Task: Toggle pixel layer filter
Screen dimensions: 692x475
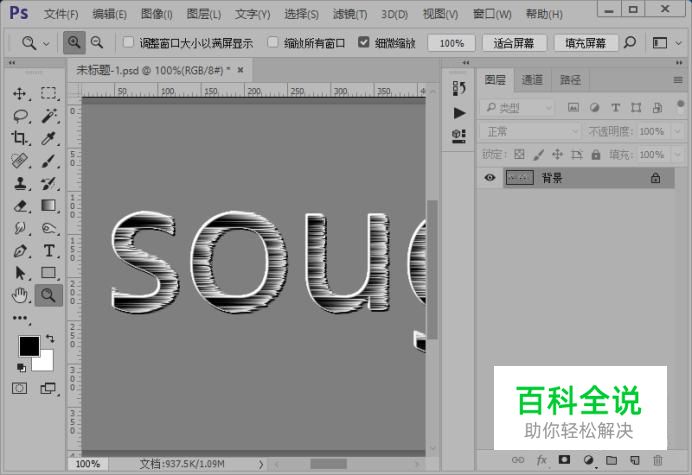Action: 573,107
